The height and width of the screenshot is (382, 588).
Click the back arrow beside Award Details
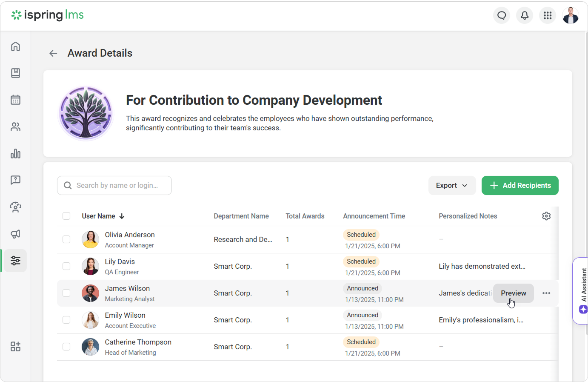[53, 53]
